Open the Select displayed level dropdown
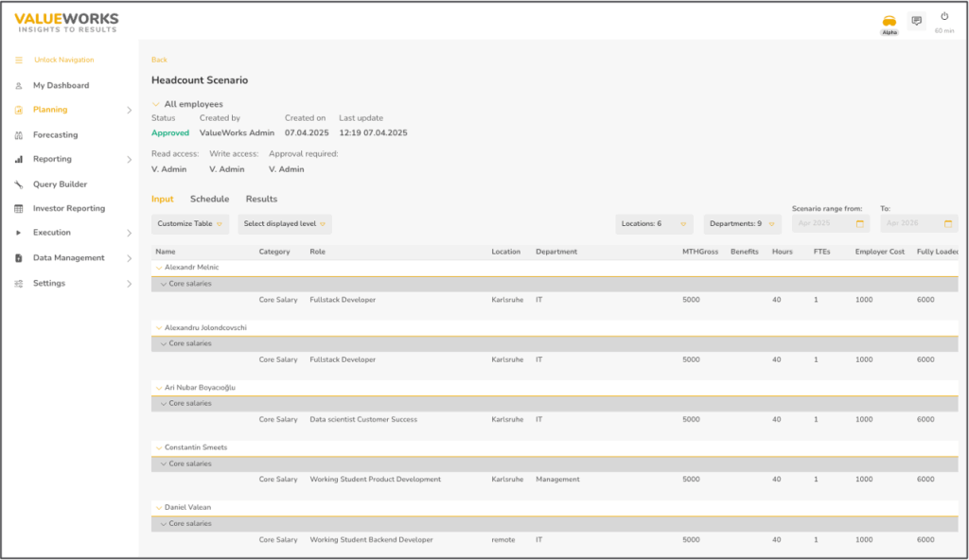Image resolution: width=969 pixels, height=560 pixels. click(284, 224)
